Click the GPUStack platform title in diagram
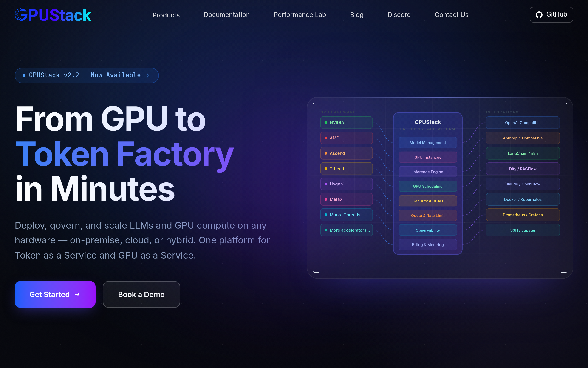588x368 pixels. [x=428, y=122]
